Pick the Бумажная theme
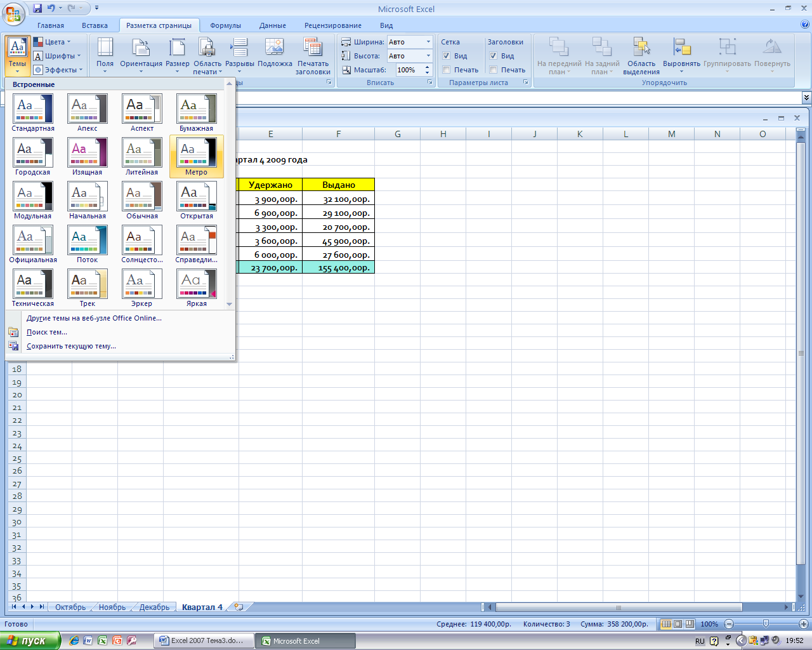 [197, 112]
